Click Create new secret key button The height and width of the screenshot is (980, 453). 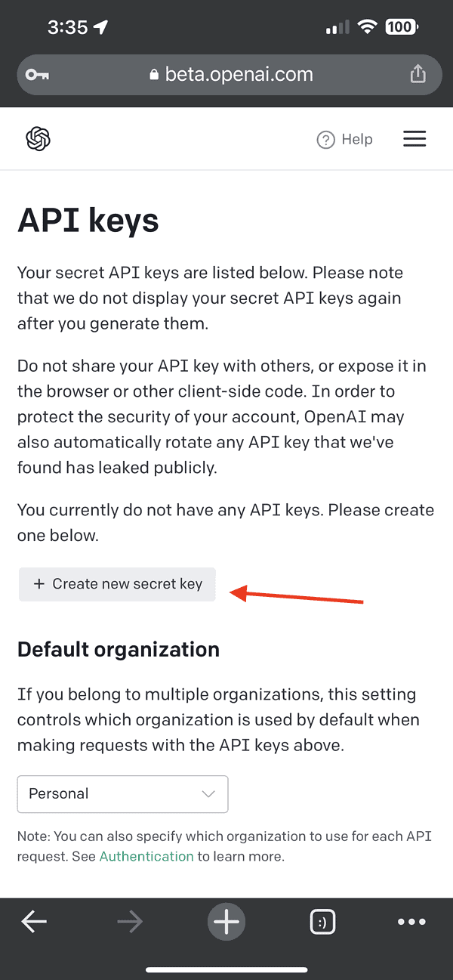click(117, 584)
